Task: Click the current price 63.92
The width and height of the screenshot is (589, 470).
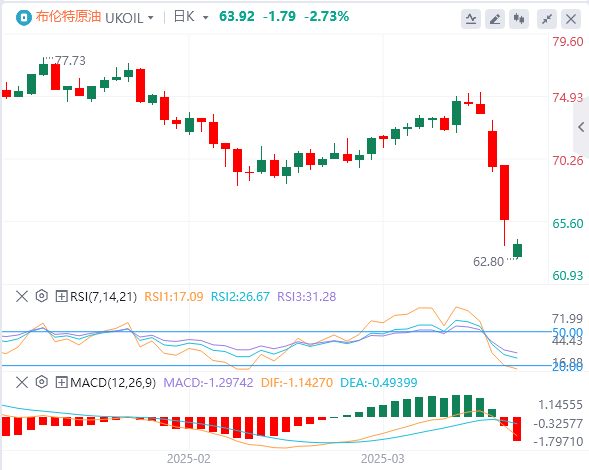Action: (237, 17)
